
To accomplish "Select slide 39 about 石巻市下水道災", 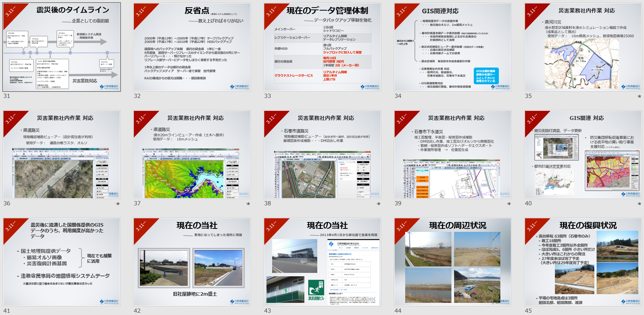I will pyautogui.click(x=453, y=155).
